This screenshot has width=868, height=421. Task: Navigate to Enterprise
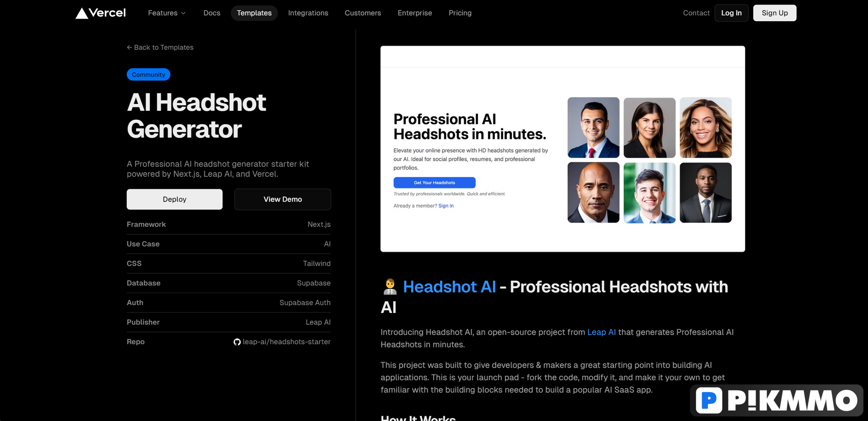coord(415,13)
